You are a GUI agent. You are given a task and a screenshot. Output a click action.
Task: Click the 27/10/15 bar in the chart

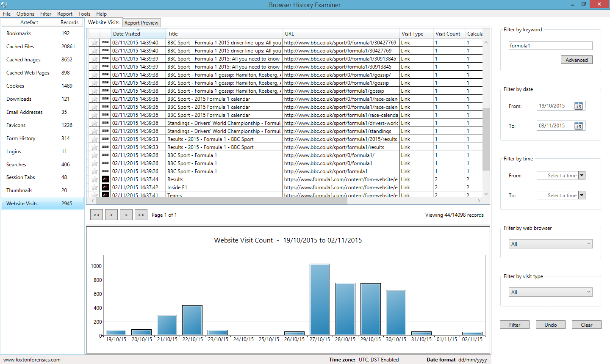[320, 300]
